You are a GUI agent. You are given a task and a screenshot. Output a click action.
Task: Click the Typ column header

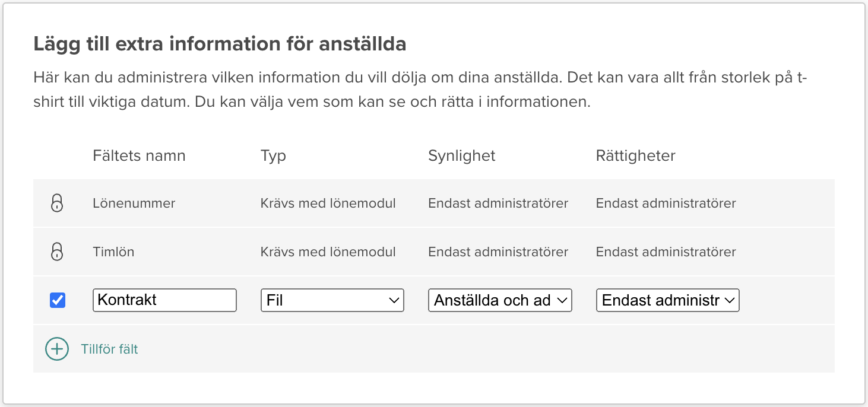tap(273, 155)
